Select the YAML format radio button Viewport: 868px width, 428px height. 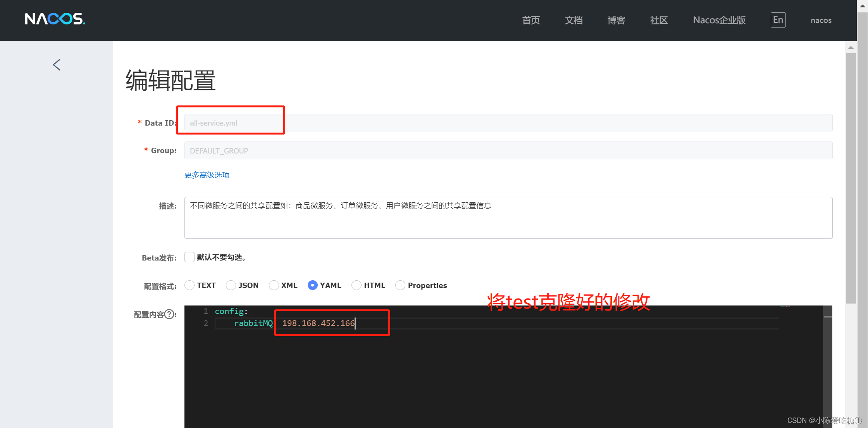coord(313,285)
